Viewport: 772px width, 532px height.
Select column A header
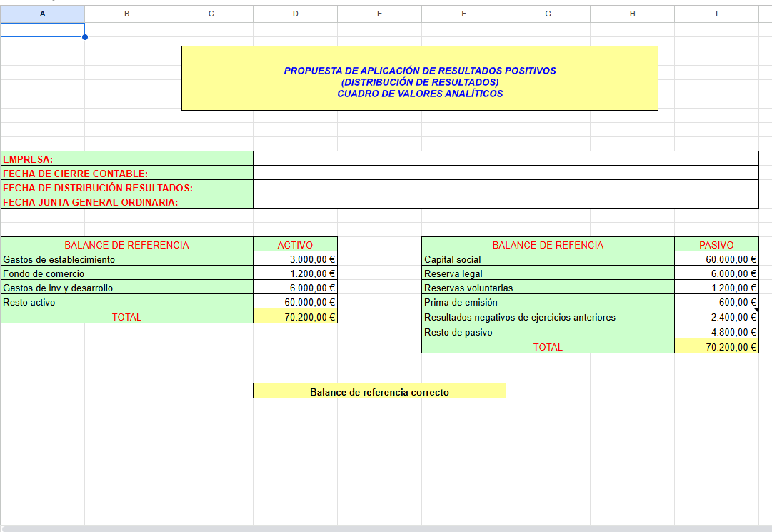(42, 14)
